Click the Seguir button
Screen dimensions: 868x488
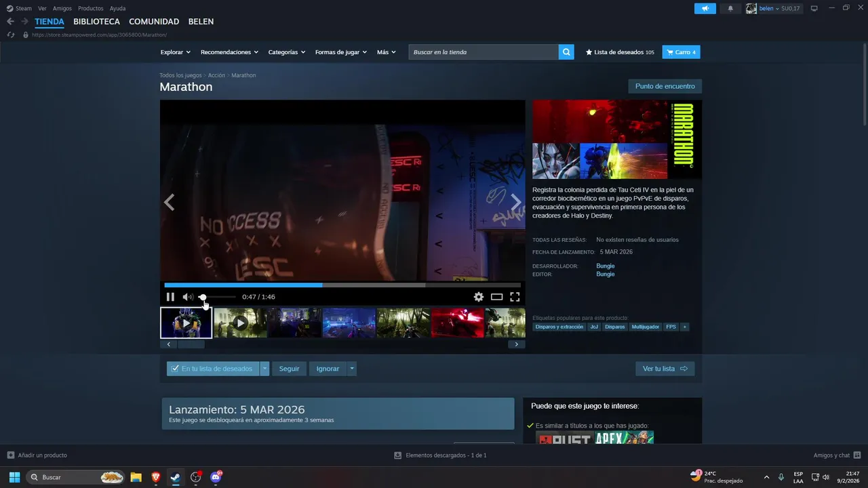pos(289,369)
